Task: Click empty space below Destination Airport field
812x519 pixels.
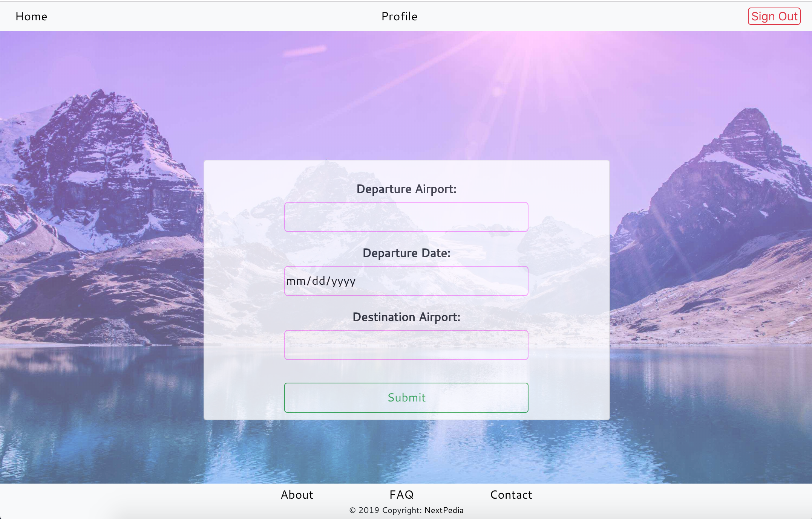Action: (x=406, y=371)
